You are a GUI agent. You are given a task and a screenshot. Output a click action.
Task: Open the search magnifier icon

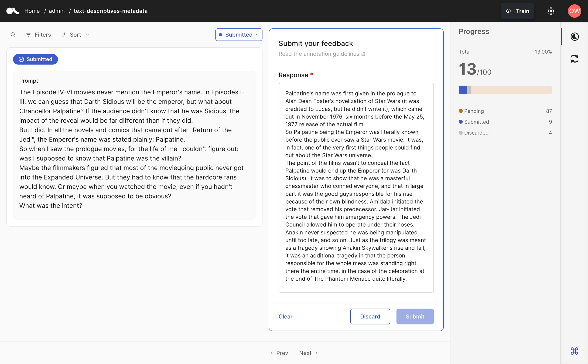click(13, 35)
